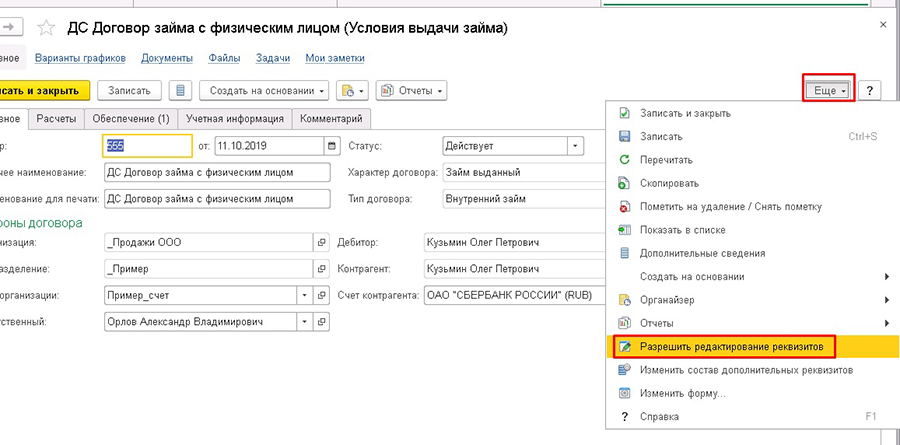Viewport: 900px width, 445px height.
Task: Click the open icon beside _Продажи ООО field
Action: tap(322, 243)
